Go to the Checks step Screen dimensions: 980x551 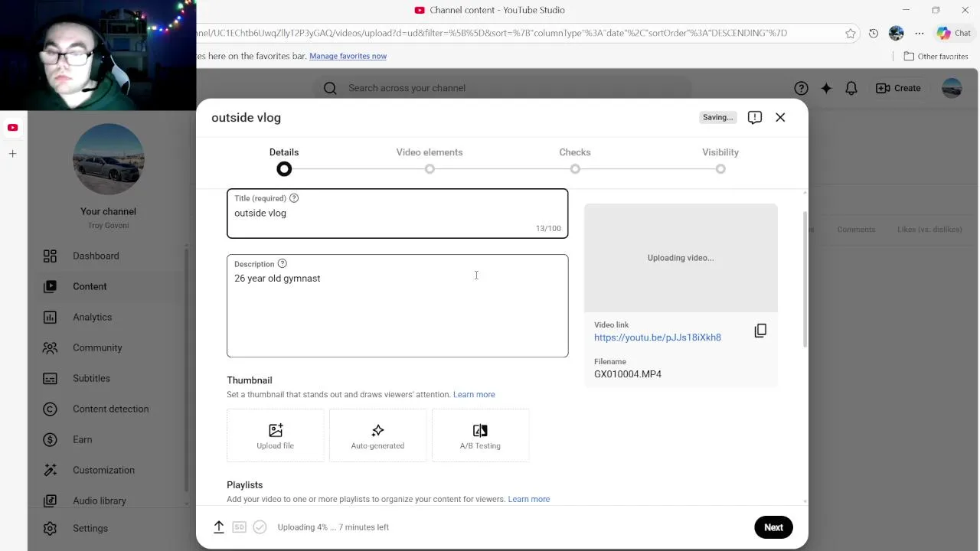coord(575,161)
